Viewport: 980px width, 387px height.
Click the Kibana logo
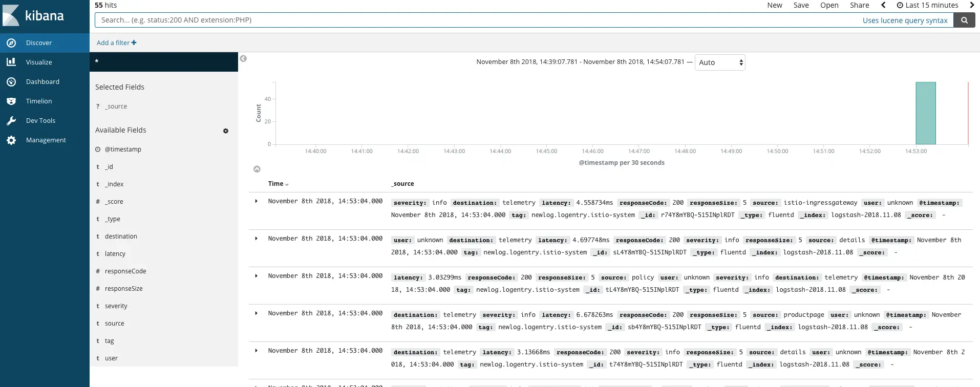[34, 15]
